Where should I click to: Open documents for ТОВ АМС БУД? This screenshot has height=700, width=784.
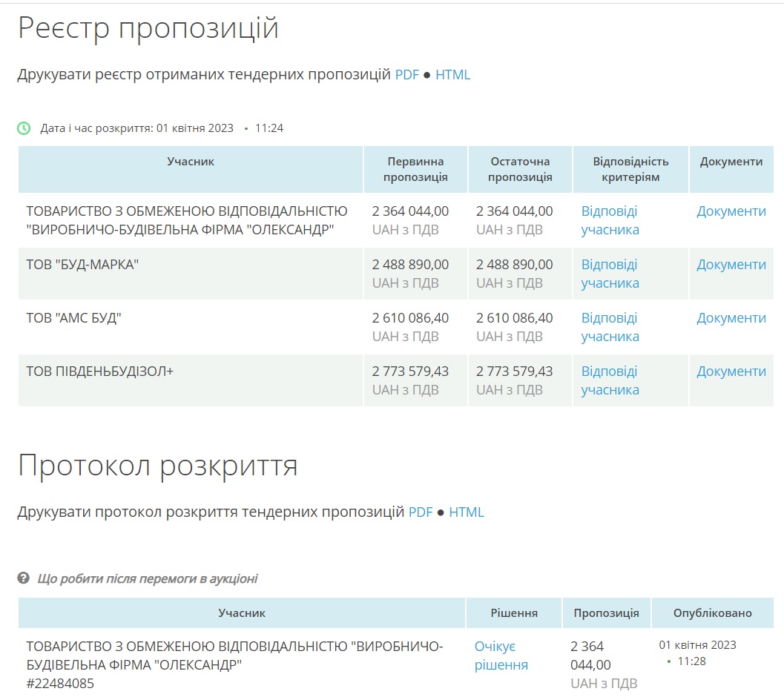(731, 318)
